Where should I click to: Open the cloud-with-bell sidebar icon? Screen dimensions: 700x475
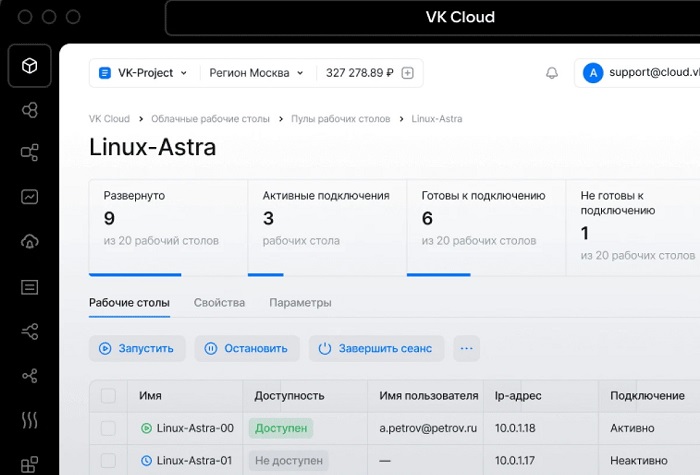pyautogui.click(x=29, y=242)
